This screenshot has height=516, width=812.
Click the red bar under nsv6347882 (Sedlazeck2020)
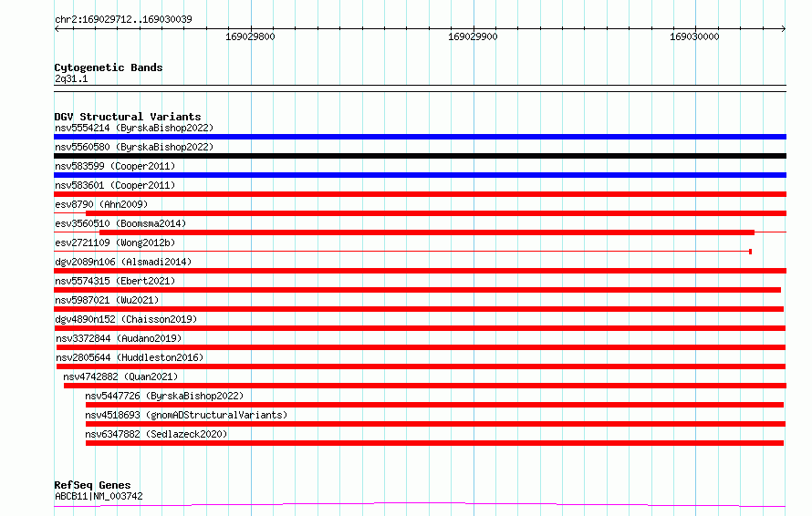click(x=434, y=443)
